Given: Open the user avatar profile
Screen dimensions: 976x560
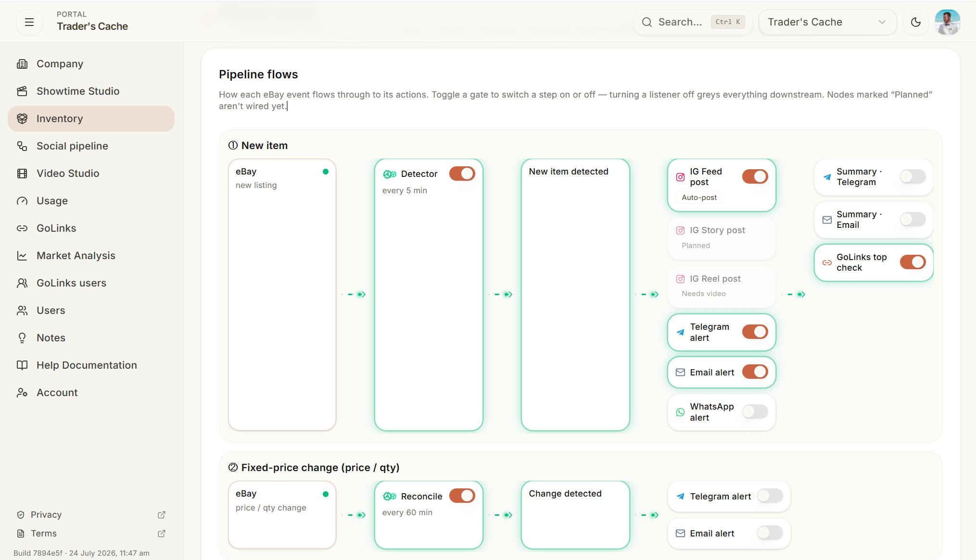Looking at the screenshot, I should [x=948, y=22].
